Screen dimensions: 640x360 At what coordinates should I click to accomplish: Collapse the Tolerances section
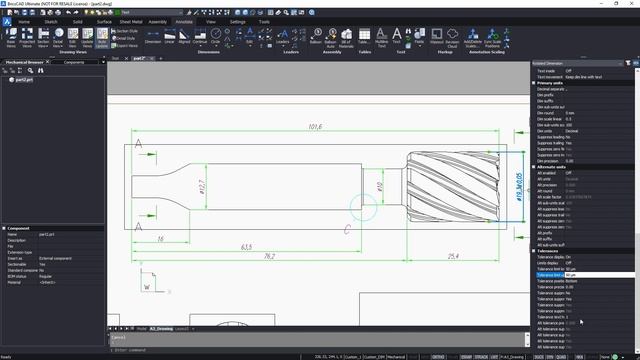(x=533, y=251)
